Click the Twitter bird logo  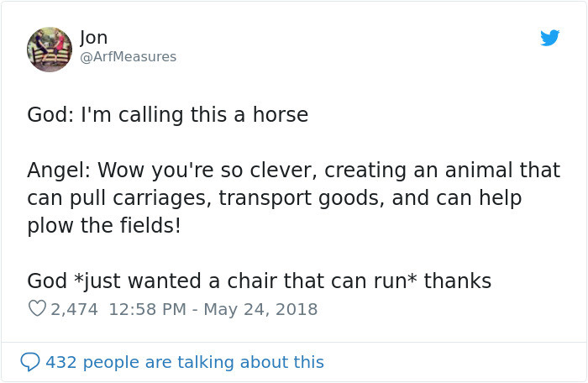(549, 38)
